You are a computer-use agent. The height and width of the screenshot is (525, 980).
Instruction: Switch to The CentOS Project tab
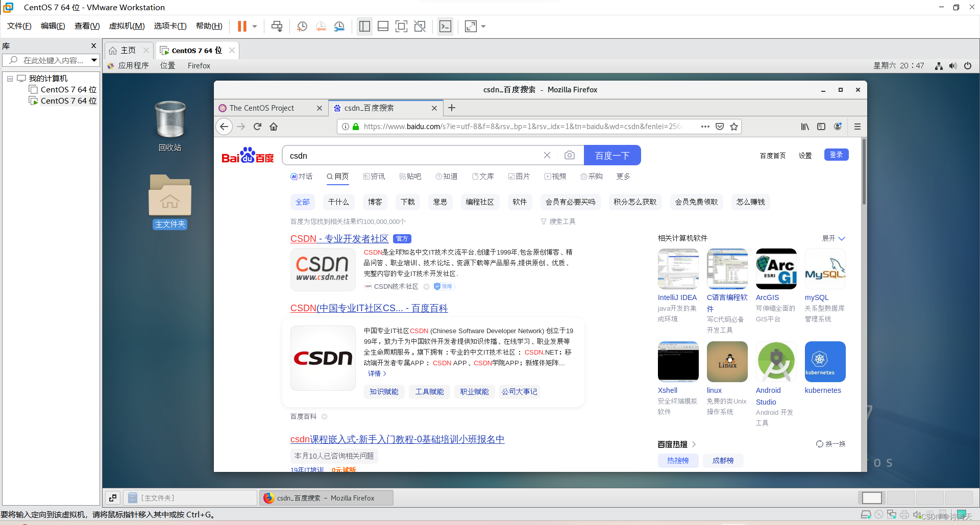pos(271,108)
